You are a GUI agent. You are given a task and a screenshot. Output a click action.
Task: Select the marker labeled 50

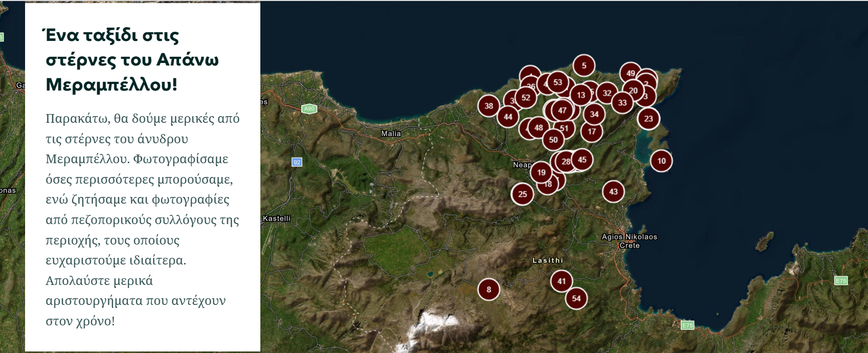[553, 140]
